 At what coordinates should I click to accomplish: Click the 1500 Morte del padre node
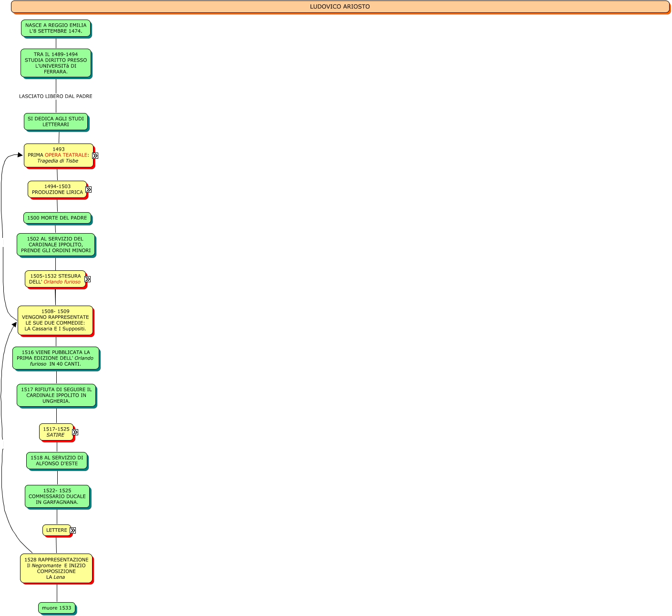point(57,218)
